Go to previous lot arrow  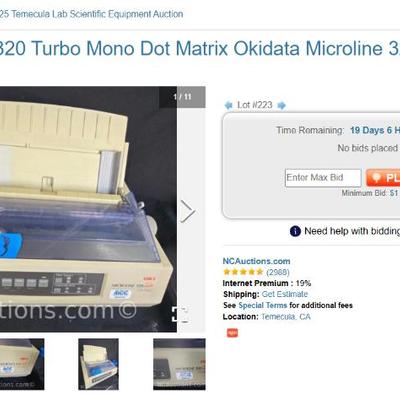point(228,105)
